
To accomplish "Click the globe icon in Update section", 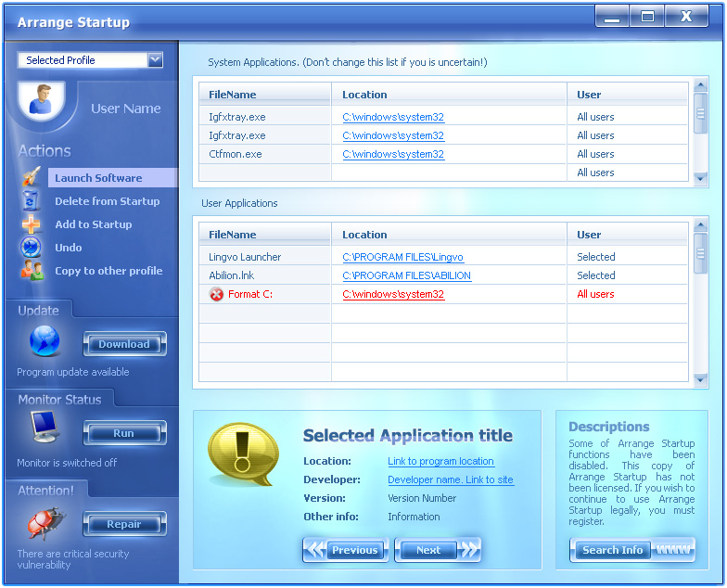I will pos(45,342).
